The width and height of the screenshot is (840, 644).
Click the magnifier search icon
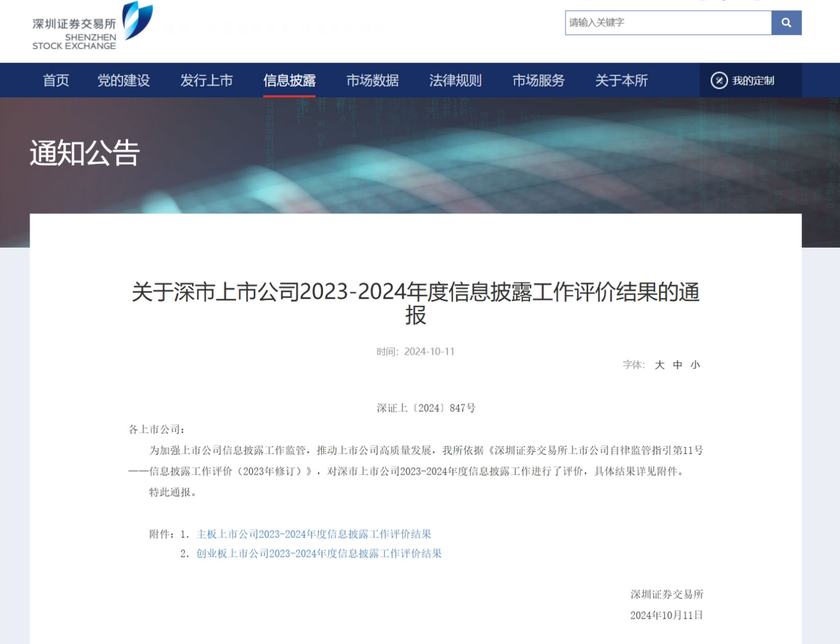pyautogui.click(x=786, y=23)
